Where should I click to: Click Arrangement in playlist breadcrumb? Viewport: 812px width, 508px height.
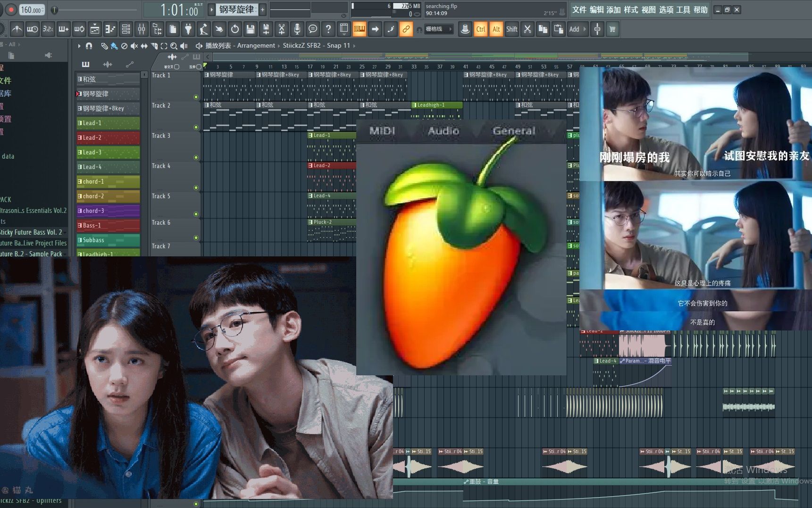coord(256,46)
